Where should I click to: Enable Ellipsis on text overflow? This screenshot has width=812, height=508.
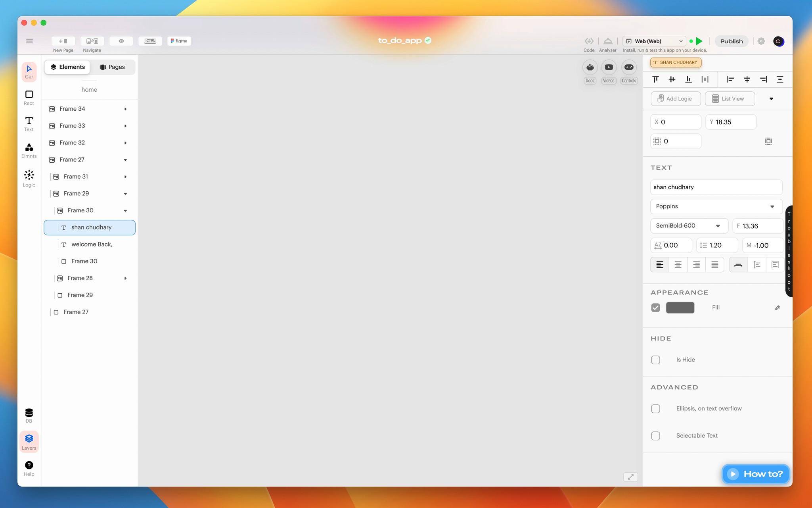point(656,409)
